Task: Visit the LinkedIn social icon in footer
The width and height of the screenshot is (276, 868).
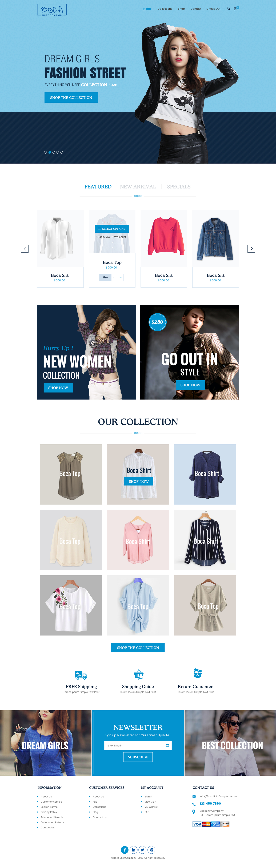Action: (x=134, y=849)
